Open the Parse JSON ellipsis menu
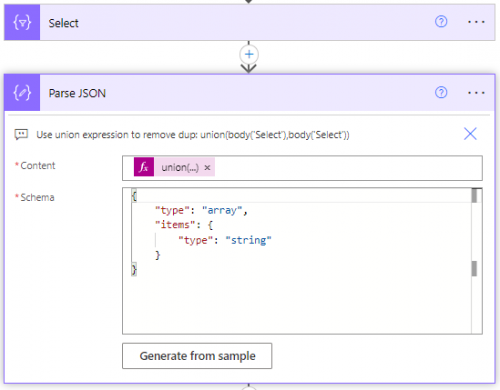Screen dimensions: 500x390 click(x=476, y=93)
